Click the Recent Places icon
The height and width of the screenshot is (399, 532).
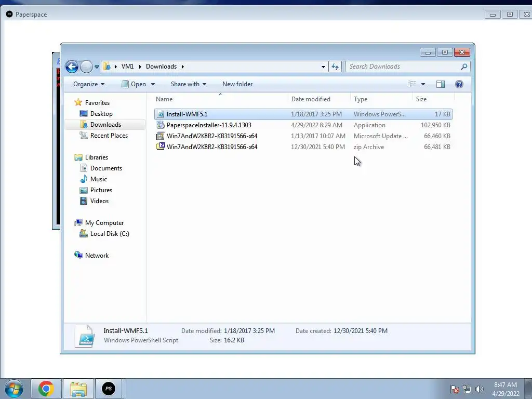84,136
